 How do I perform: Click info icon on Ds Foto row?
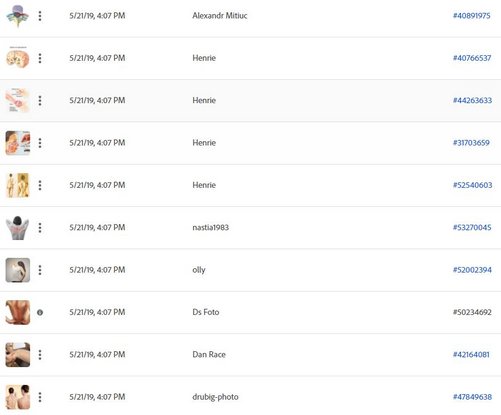pyautogui.click(x=40, y=312)
